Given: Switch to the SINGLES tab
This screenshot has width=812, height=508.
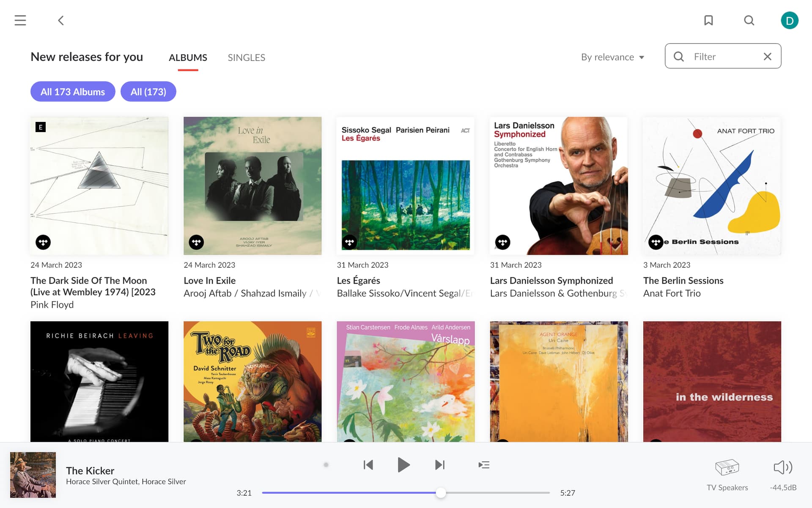Looking at the screenshot, I should point(246,58).
